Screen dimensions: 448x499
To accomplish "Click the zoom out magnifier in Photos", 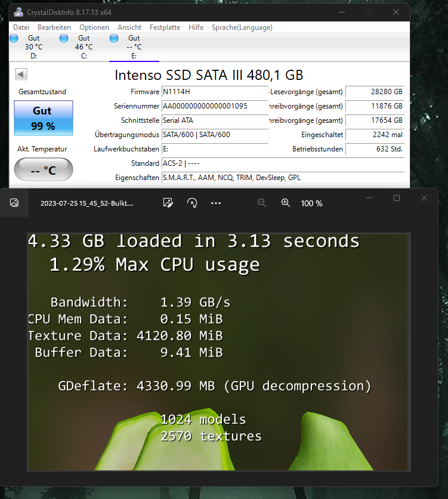I will (x=262, y=203).
